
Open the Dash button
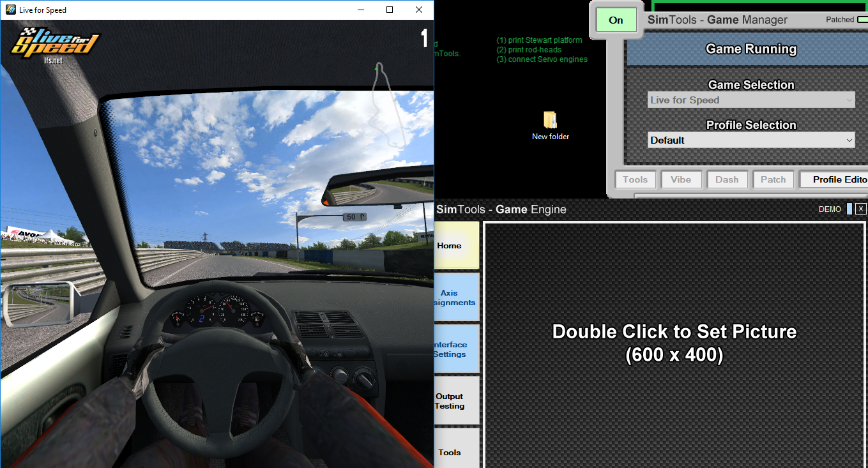tap(727, 179)
